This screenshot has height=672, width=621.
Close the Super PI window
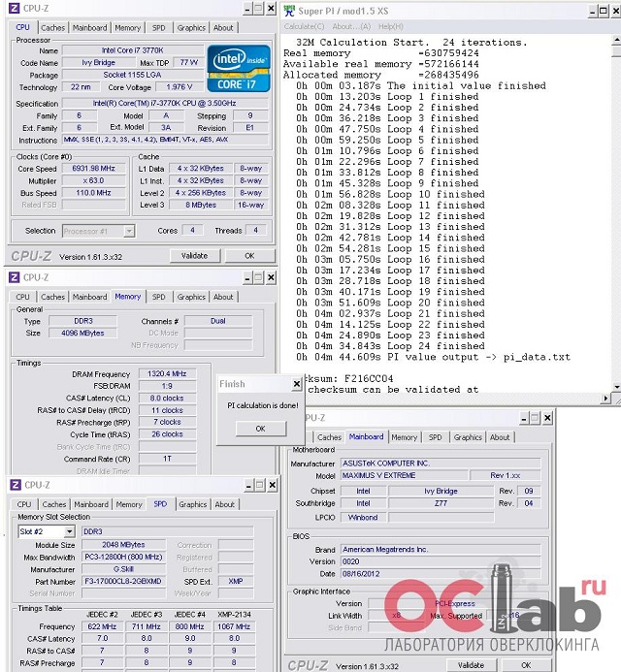(x=616, y=11)
